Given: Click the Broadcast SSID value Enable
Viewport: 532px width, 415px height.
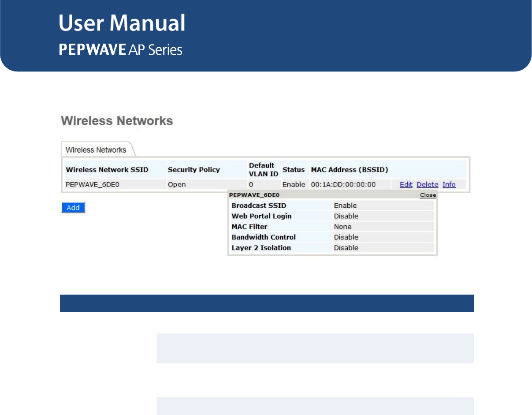Looking at the screenshot, I should click(x=345, y=206).
